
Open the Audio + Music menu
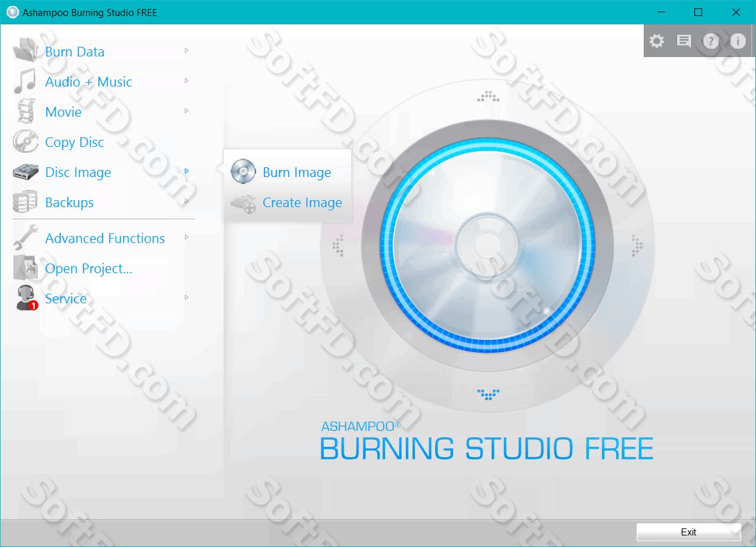pyautogui.click(x=88, y=82)
